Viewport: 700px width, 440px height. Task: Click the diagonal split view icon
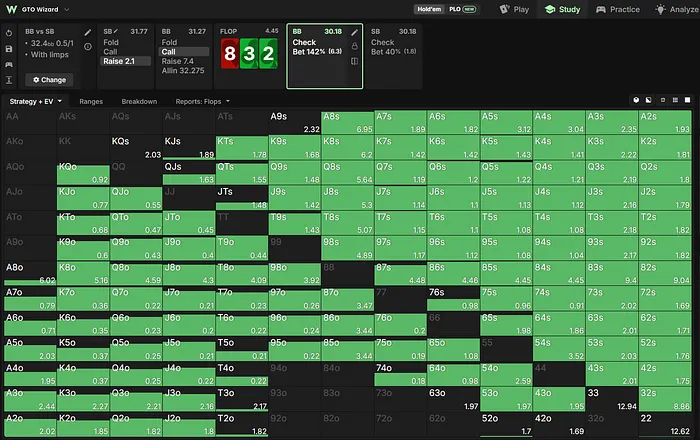(x=649, y=100)
